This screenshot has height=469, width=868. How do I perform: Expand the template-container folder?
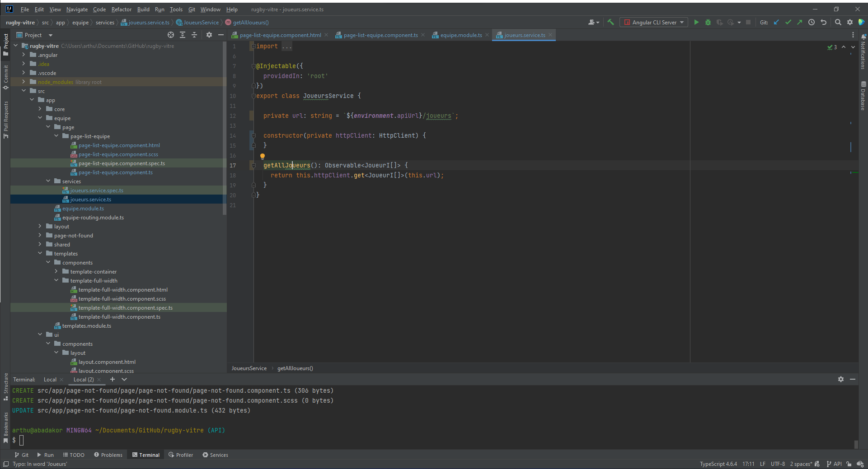[56, 271]
